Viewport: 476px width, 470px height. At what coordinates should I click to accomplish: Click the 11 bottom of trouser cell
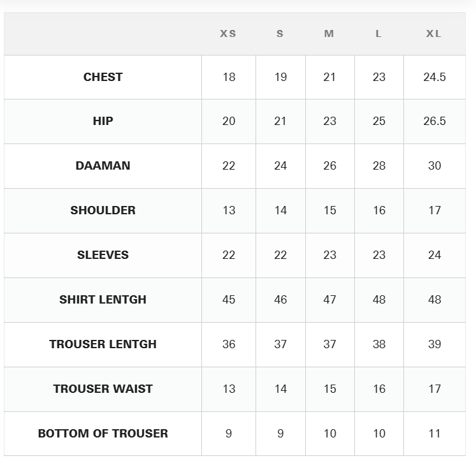[435, 434]
